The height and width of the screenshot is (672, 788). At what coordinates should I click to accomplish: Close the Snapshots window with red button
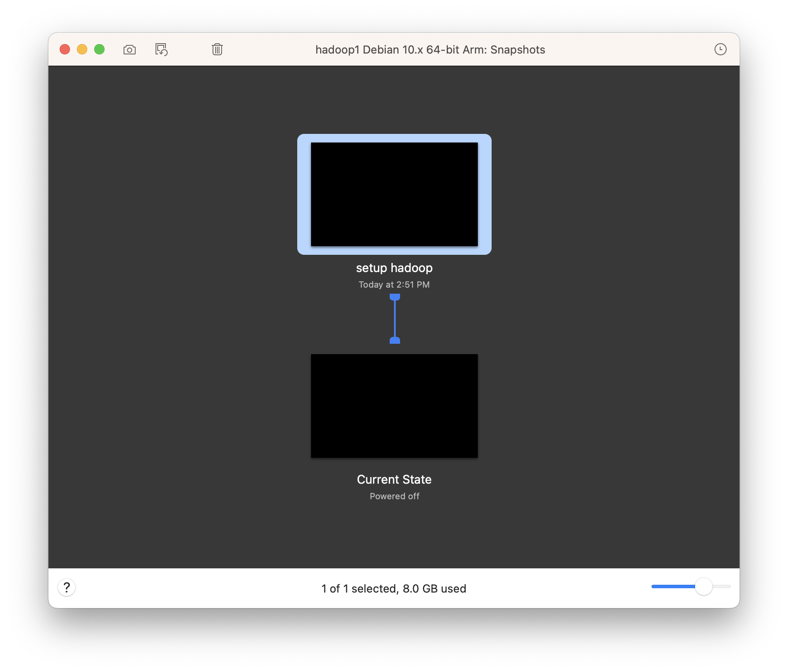[x=65, y=49]
